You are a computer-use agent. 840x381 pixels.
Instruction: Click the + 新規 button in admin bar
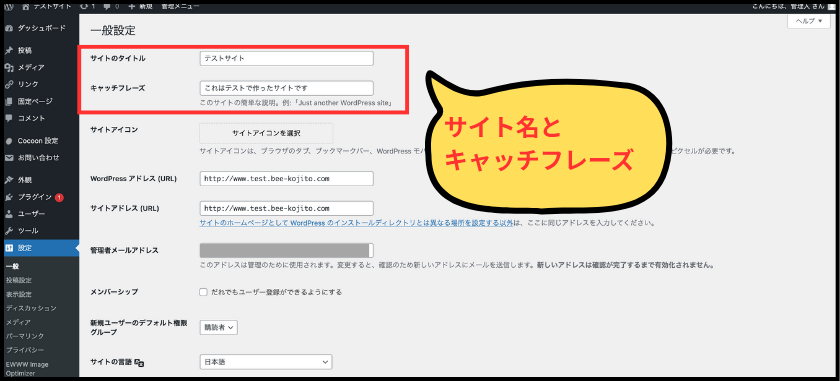140,7
